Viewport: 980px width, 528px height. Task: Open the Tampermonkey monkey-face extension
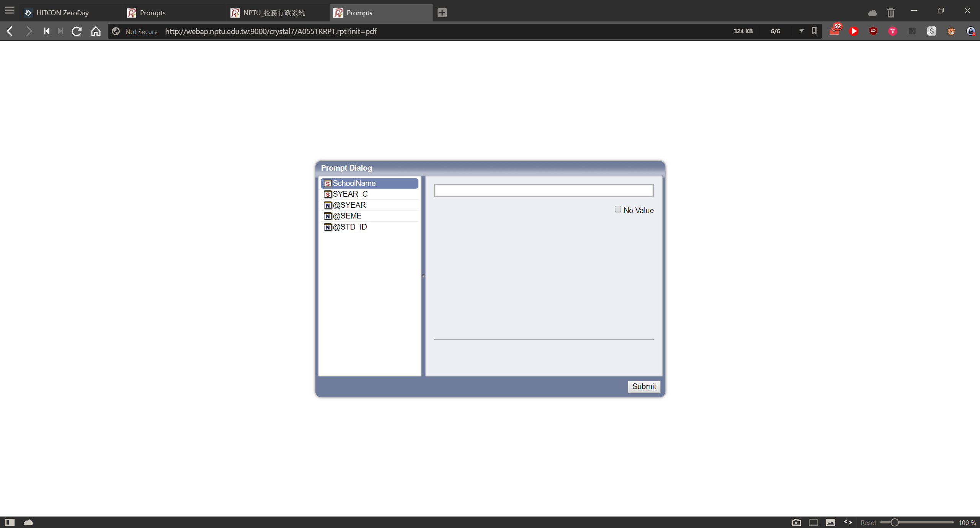(951, 31)
